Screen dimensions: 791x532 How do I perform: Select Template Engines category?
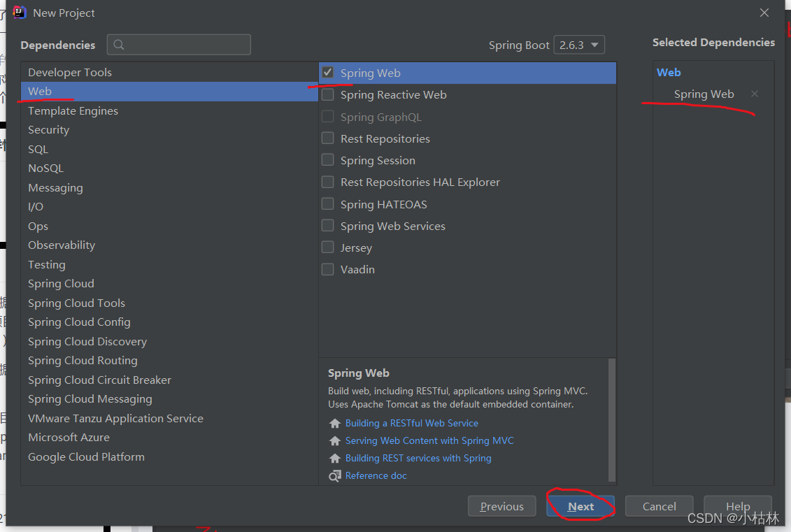click(x=169, y=110)
